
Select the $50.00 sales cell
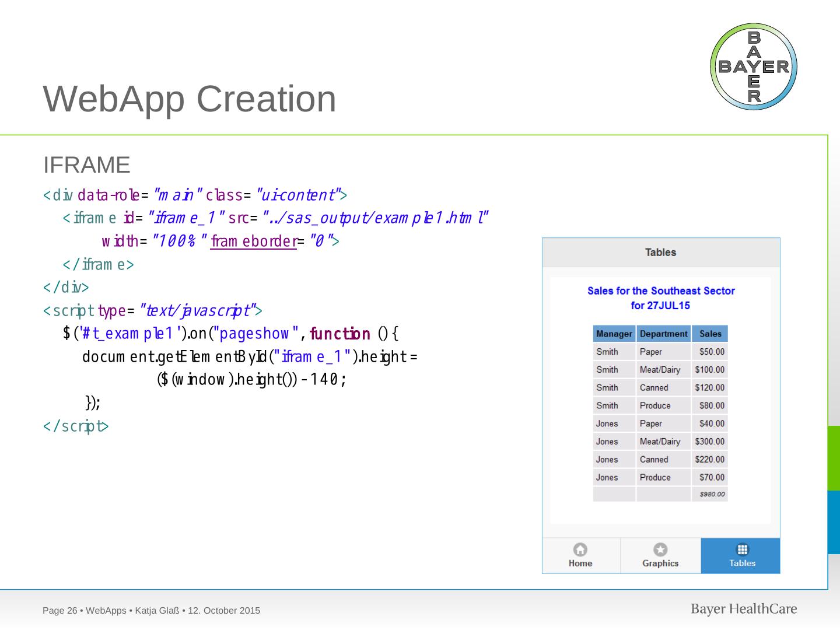[x=710, y=352]
